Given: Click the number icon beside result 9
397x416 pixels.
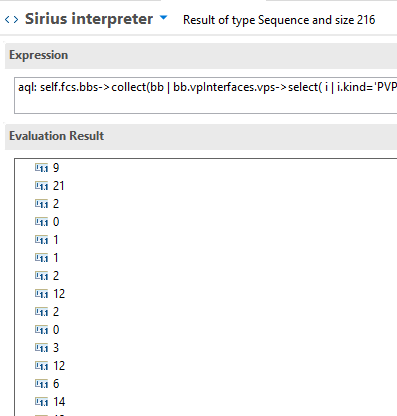Looking at the screenshot, I should 42,168.
